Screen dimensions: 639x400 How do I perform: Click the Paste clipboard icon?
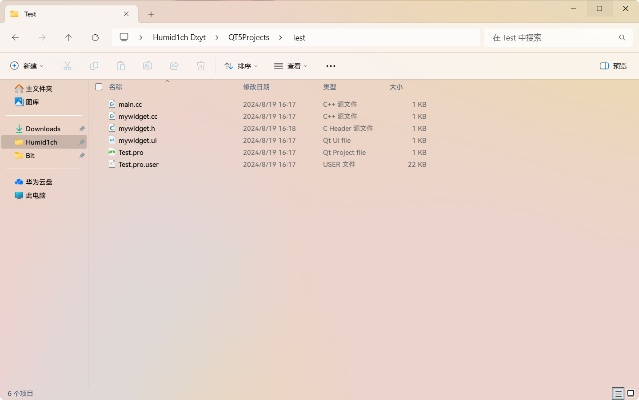(x=121, y=66)
